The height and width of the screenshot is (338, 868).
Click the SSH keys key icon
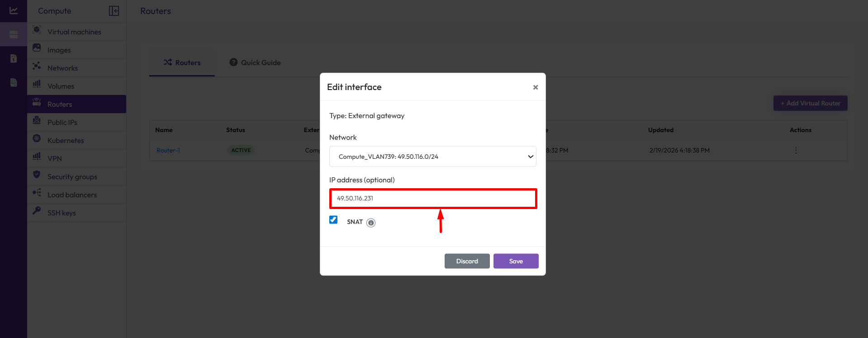[x=37, y=211]
